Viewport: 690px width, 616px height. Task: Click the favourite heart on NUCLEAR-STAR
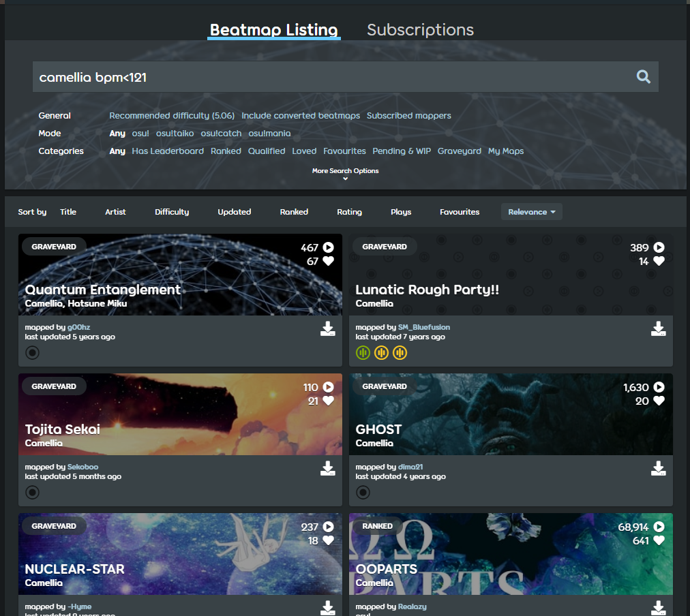click(328, 540)
